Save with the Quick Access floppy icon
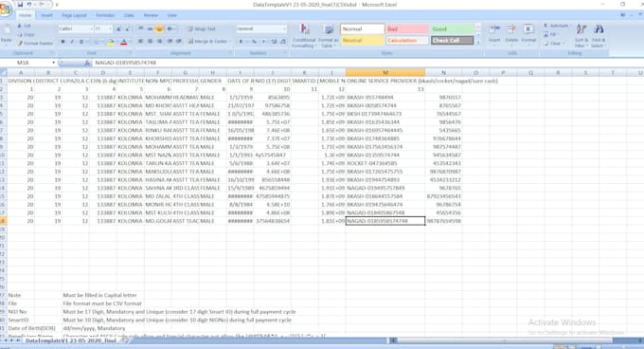644x349 pixels. point(20,5)
